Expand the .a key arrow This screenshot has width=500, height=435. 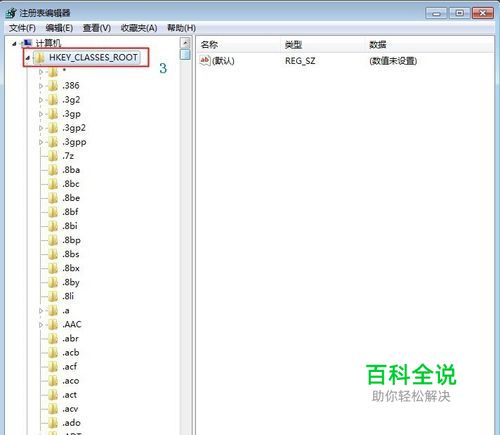[41, 310]
